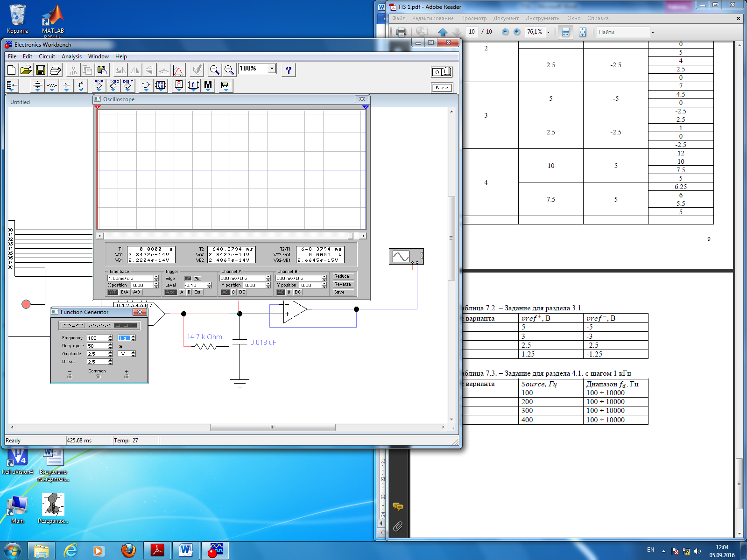This screenshot has width=747, height=560.
Task: Click the Workbench canvas horizontal scrollbar thumb
Action: [x=273, y=427]
